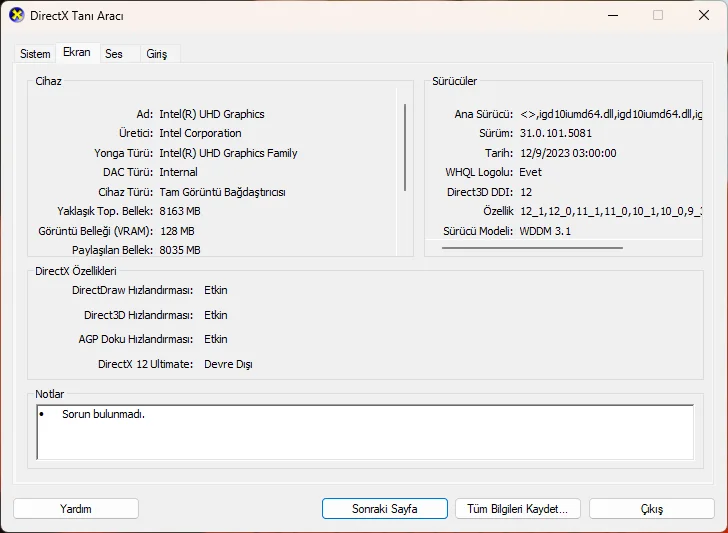Close the DirectX Tanı Aracı window
Screen dimensions: 728x533
pos(704,15)
